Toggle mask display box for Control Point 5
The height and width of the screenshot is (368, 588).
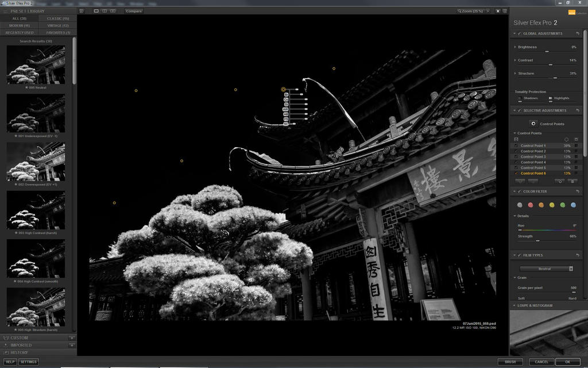[577, 168]
